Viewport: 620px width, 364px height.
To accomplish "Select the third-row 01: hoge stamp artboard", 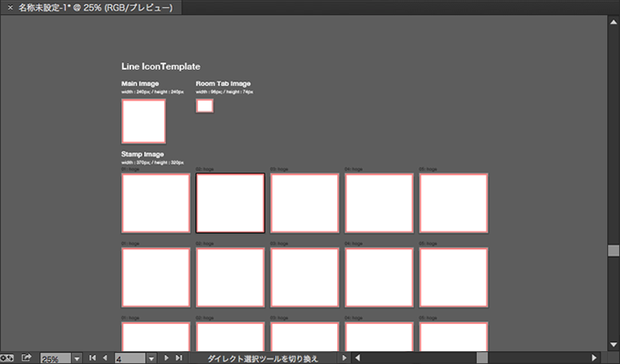I will tap(156, 336).
